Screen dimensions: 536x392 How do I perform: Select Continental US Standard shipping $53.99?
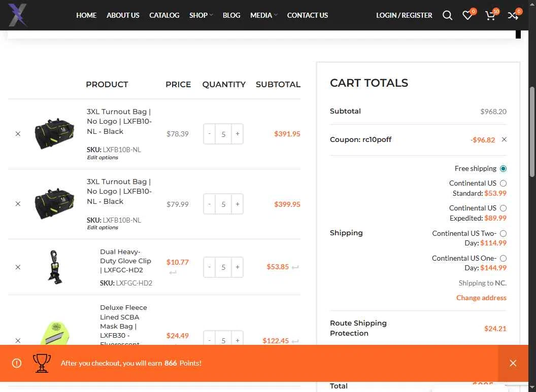pos(503,184)
